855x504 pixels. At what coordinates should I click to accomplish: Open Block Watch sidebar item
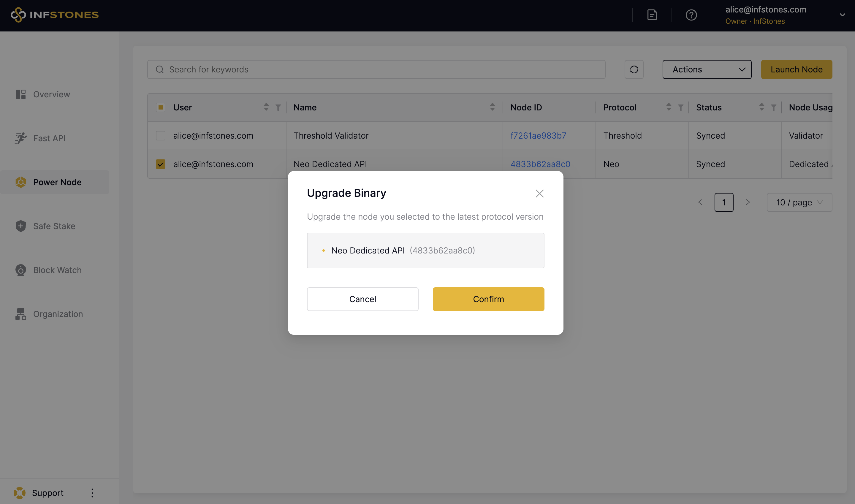click(x=57, y=270)
